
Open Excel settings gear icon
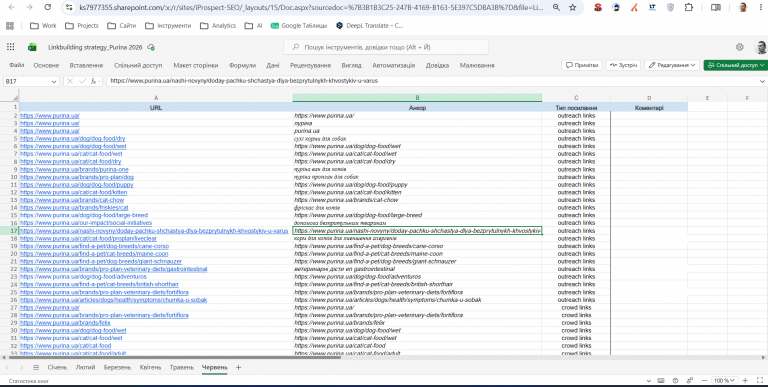[740, 47]
